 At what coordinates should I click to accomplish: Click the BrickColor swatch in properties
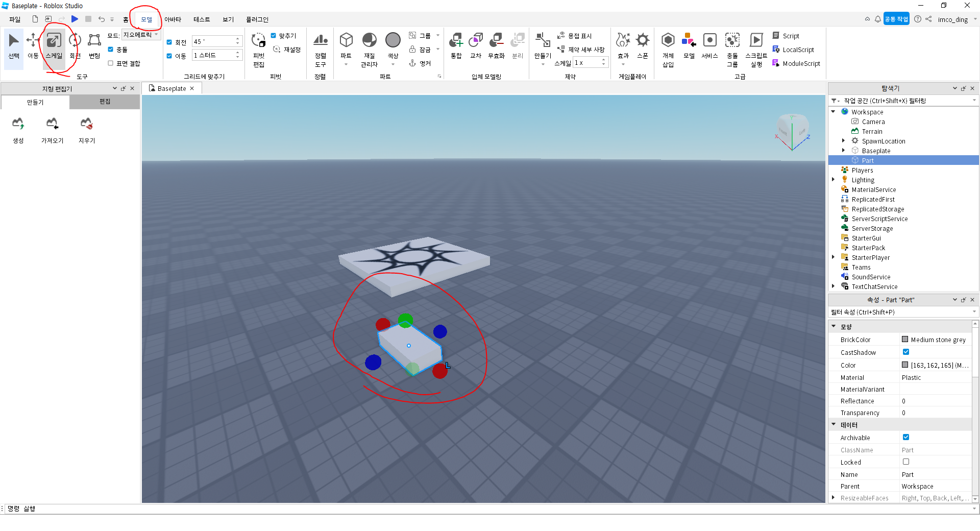[x=905, y=339]
